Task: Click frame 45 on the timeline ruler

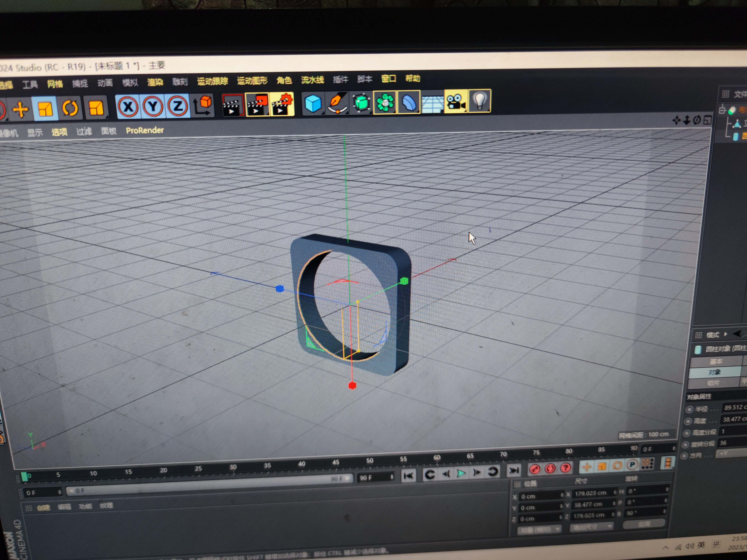Action: click(335, 462)
